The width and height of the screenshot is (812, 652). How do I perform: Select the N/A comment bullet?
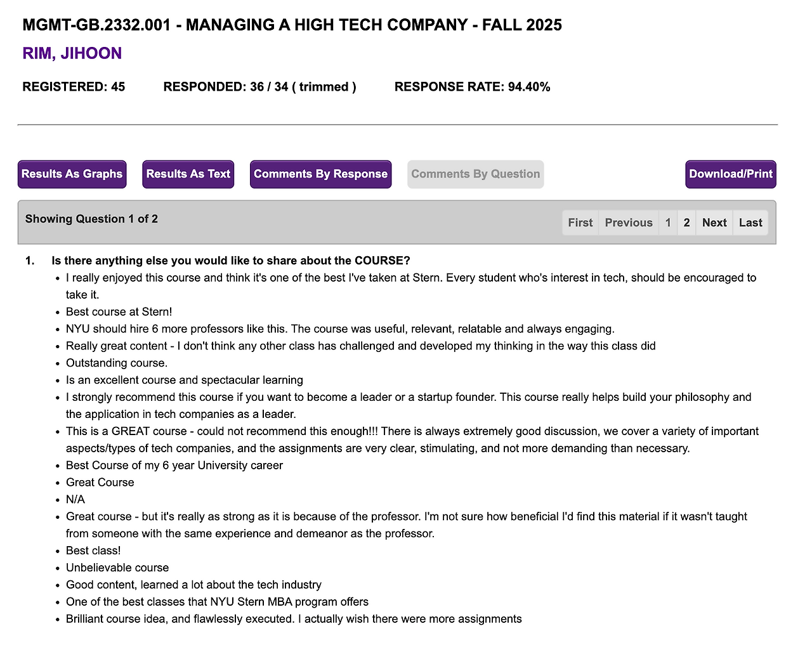(75, 499)
